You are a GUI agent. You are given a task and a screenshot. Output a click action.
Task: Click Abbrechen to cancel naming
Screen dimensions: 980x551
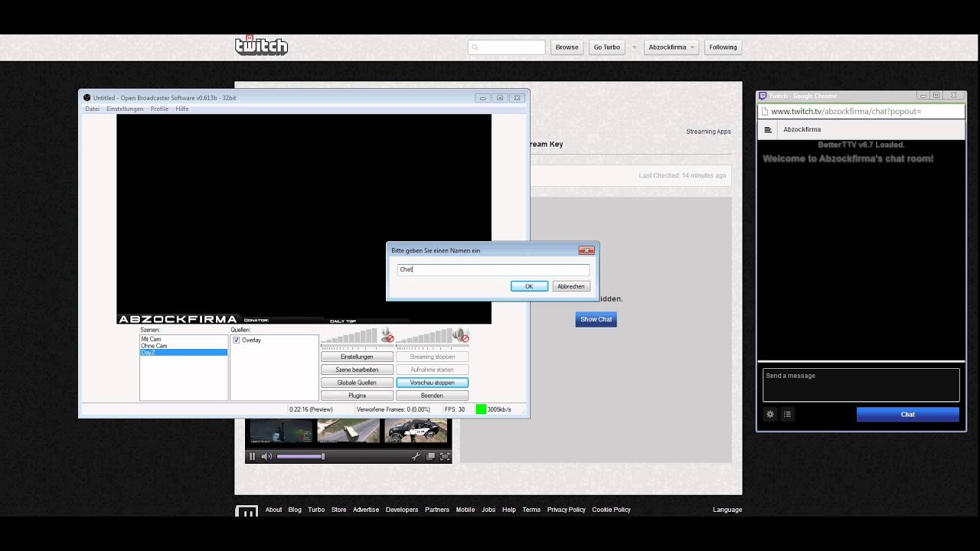pyautogui.click(x=571, y=286)
